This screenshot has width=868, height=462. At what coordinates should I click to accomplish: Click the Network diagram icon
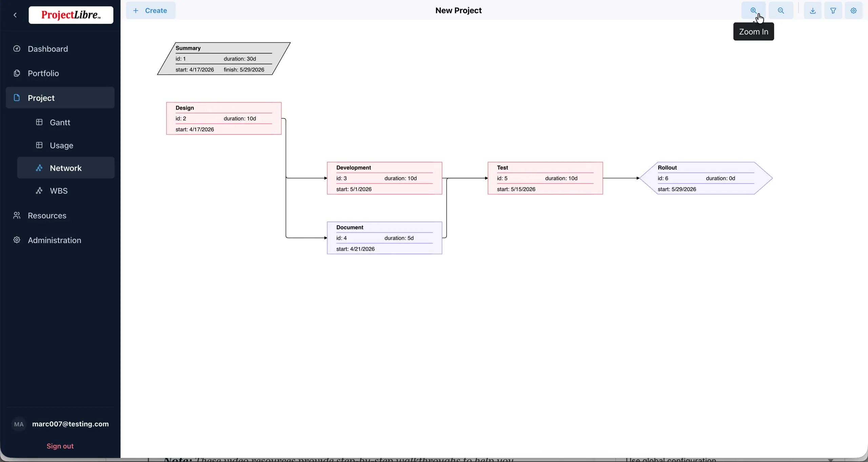[x=39, y=168]
